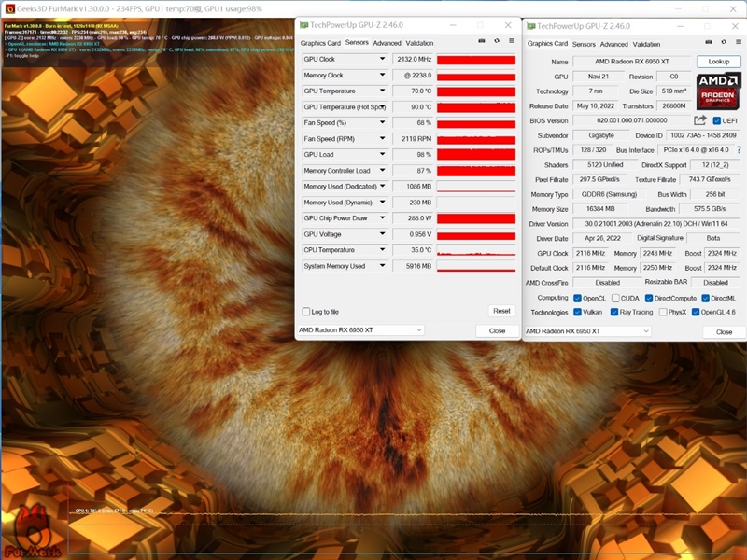Open Advanced tab in Sensors window
Screen dimensions: 747x560
pos(387,43)
